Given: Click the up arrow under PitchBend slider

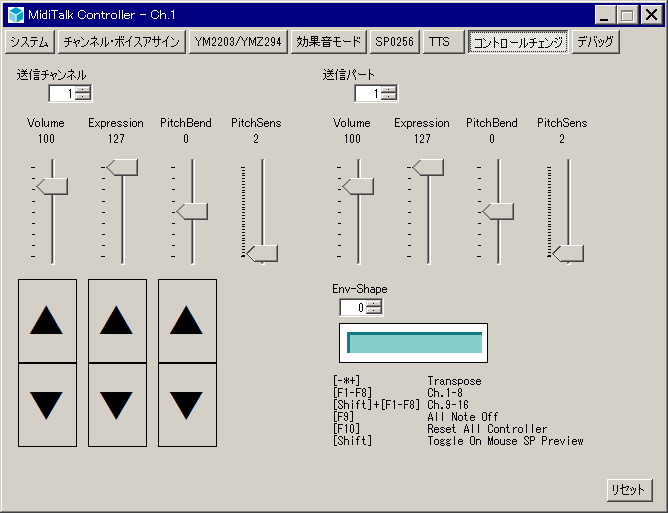Looking at the screenshot, I should point(187,321).
